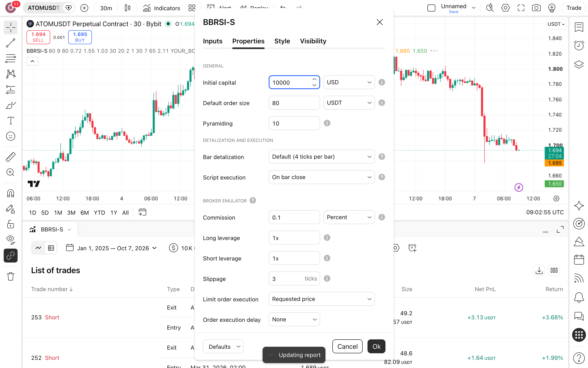Click the 1.695 BUY button
This screenshot has height=368, width=588.
coord(80,37)
